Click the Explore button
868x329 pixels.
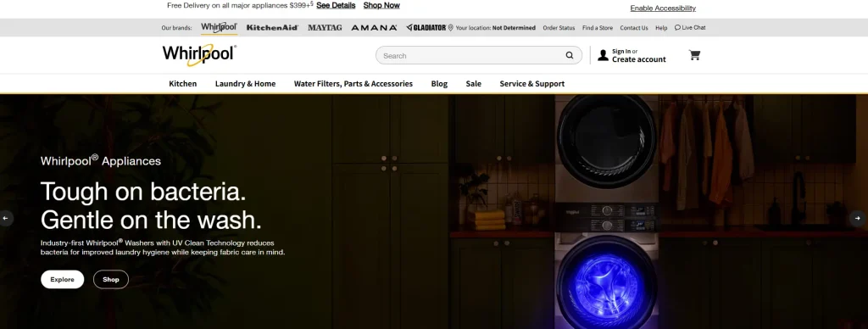(62, 280)
